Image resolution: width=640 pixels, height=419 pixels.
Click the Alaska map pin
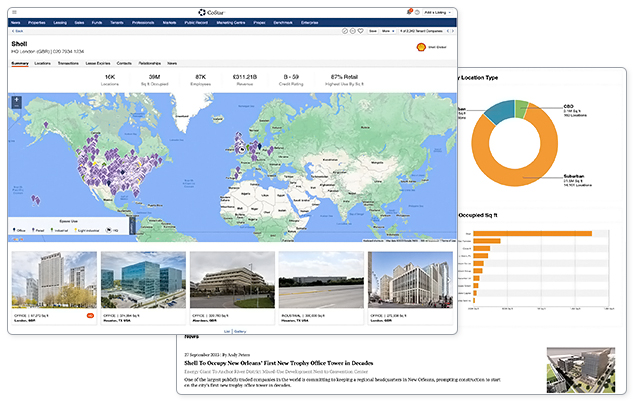click(x=46, y=125)
